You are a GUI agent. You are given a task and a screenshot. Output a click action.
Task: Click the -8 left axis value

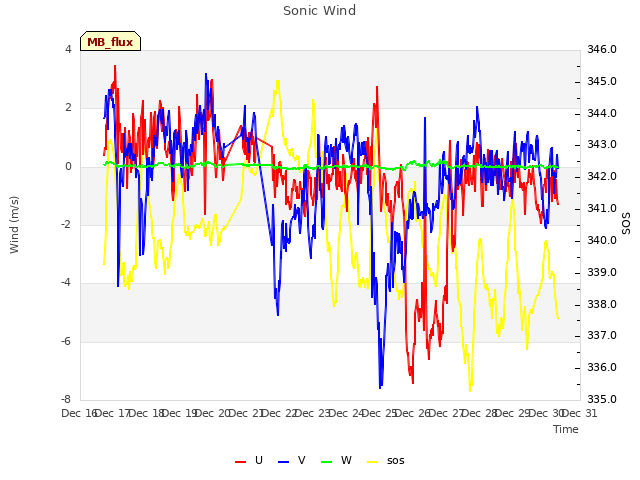click(66, 399)
